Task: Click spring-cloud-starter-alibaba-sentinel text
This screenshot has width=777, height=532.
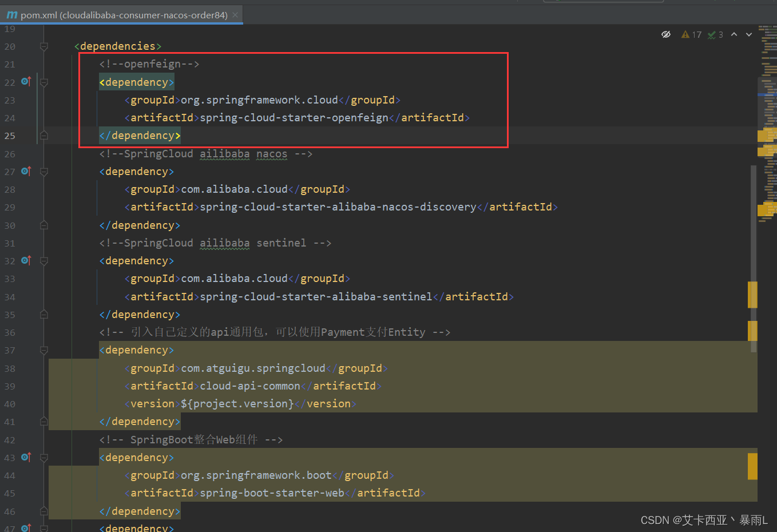Action: click(x=316, y=296)
